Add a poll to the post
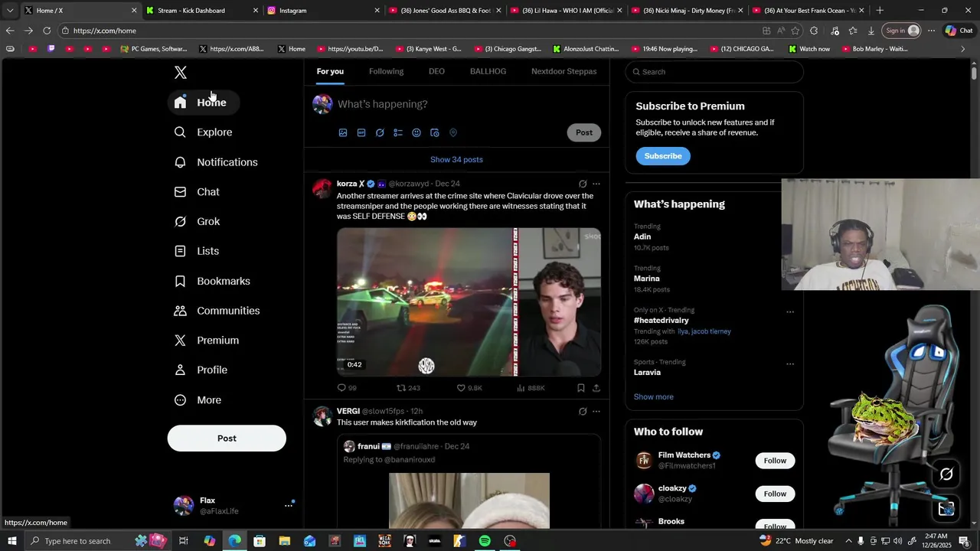 pos(398,132)
